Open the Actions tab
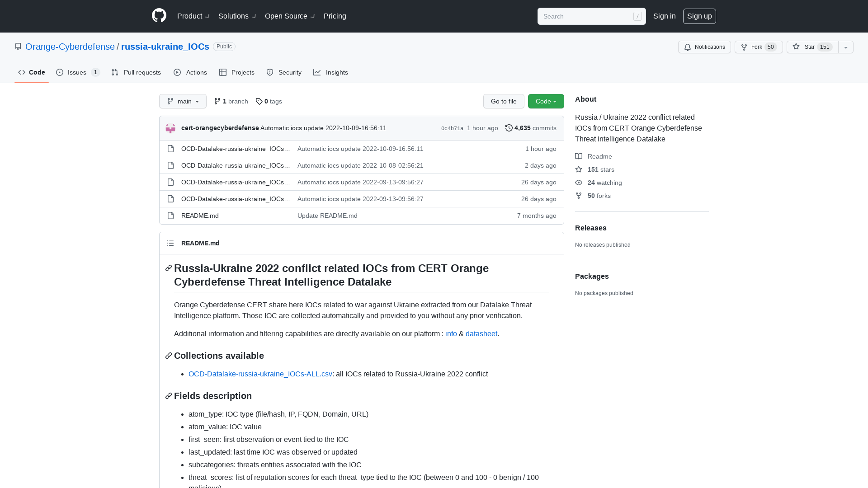Image resolution: width=868 pixels, height=488 pixels. 190,72
